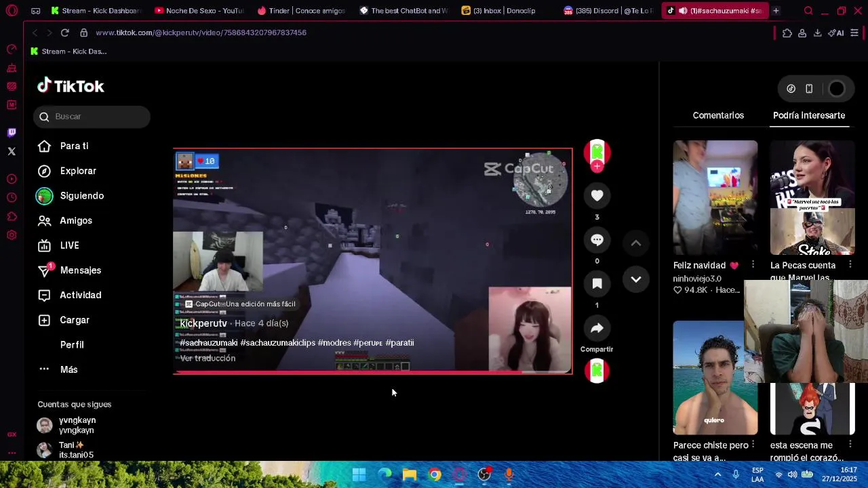
Task: Switch to Podría interesarte tab
Action: click(809, 115)
